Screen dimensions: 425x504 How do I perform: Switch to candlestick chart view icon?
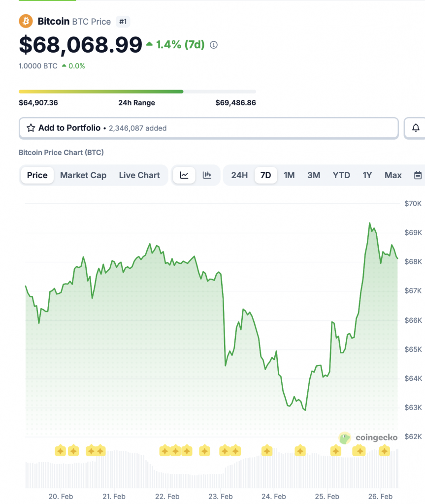coord(207,175)
